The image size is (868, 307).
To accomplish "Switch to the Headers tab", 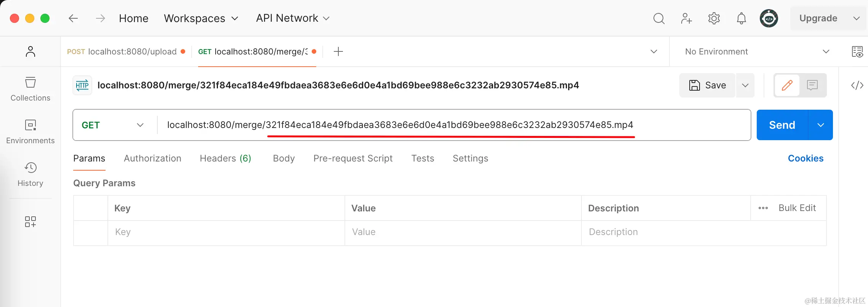I will 225,158.
